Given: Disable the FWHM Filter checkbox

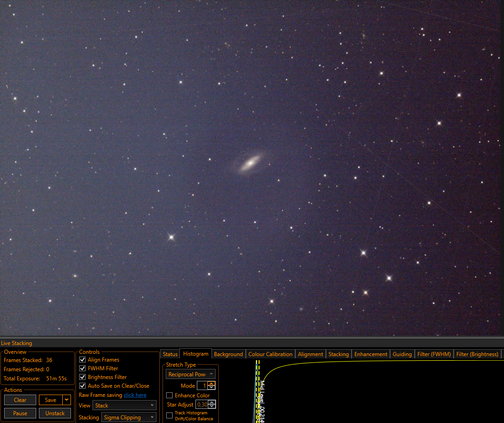Looking at the screenshot, I should [82, 368].
